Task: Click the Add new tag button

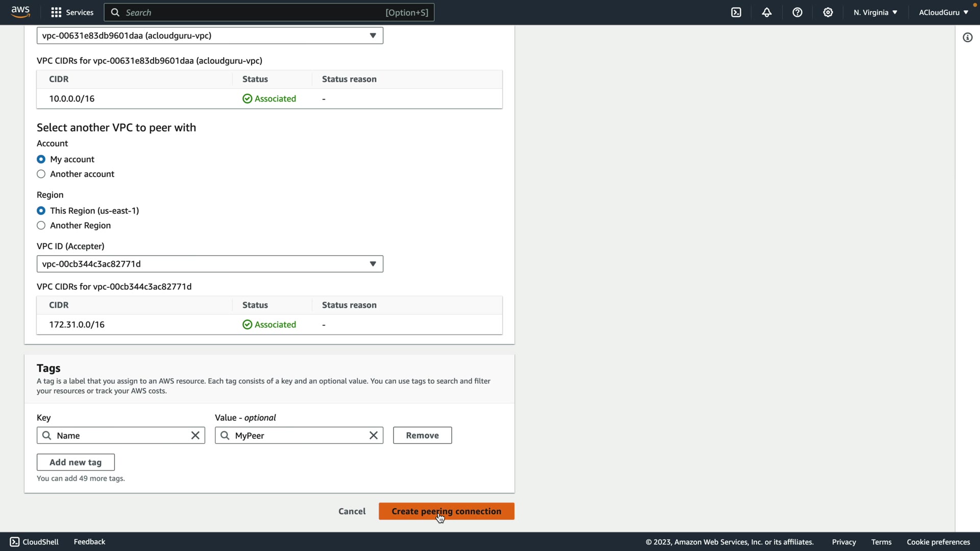Action: click(76, 462)
